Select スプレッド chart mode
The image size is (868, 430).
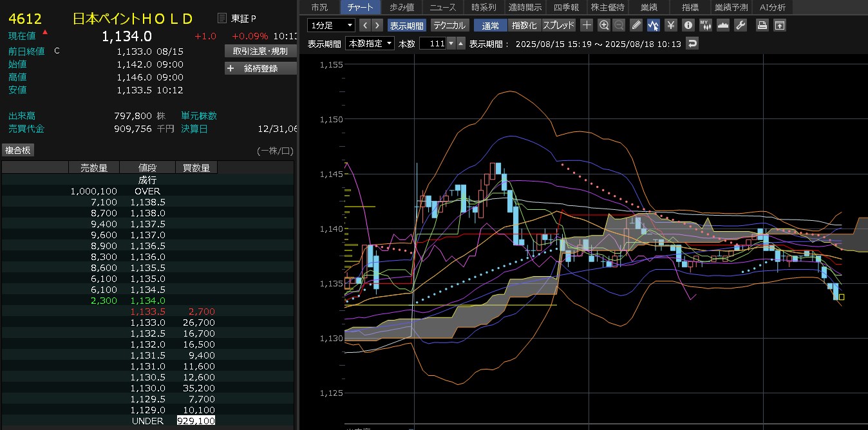(559, 25)
